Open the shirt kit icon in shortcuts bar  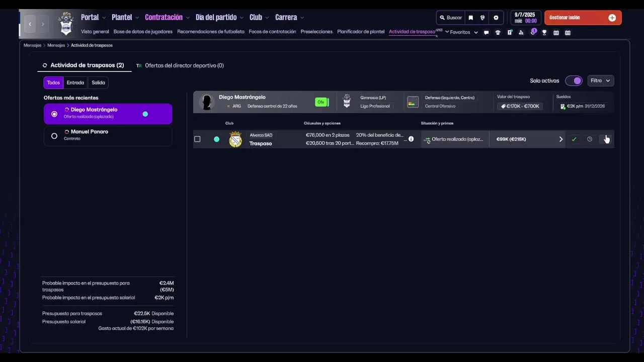498,33
